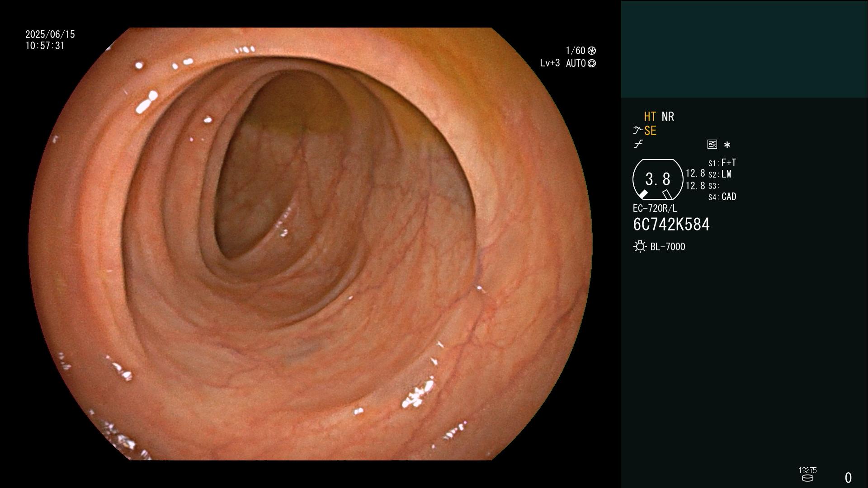
Task: Click the storage disk icon at bottom
Action: (x=807, y=478)
